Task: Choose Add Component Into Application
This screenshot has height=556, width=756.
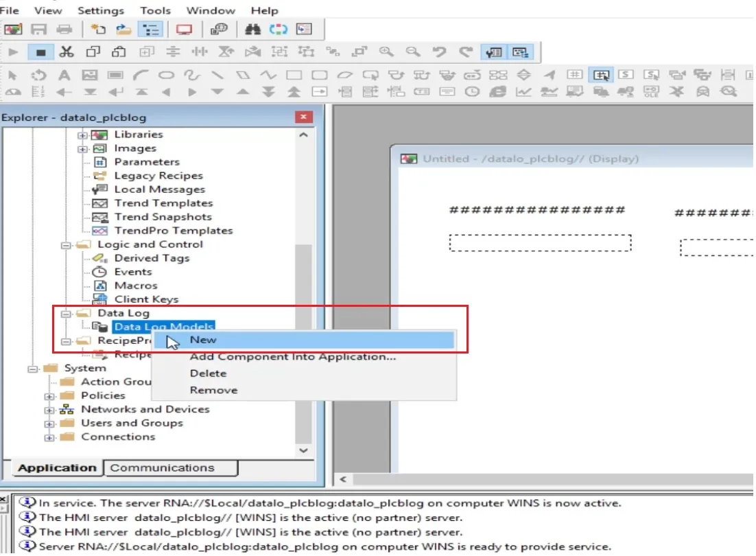Action: (x=304, y=357)
